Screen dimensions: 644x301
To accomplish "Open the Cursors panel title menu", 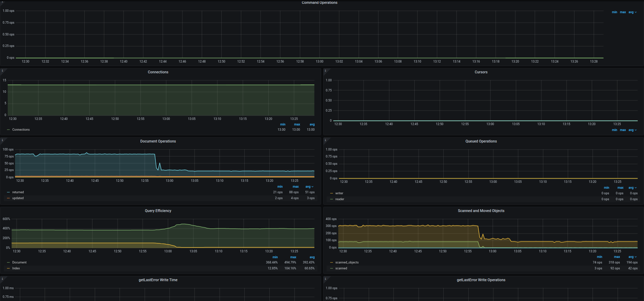I will [481, 72].
